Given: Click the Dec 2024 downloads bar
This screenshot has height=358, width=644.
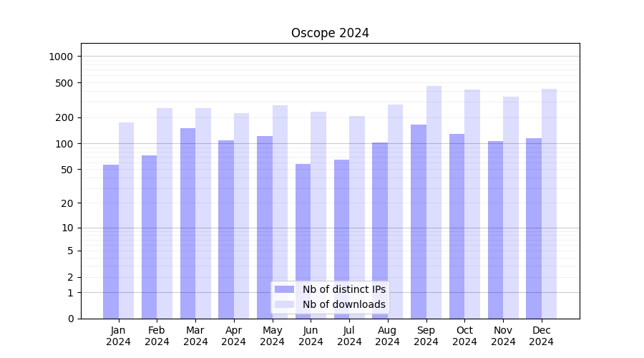Looking at the screenshot, I should [549, 203].
